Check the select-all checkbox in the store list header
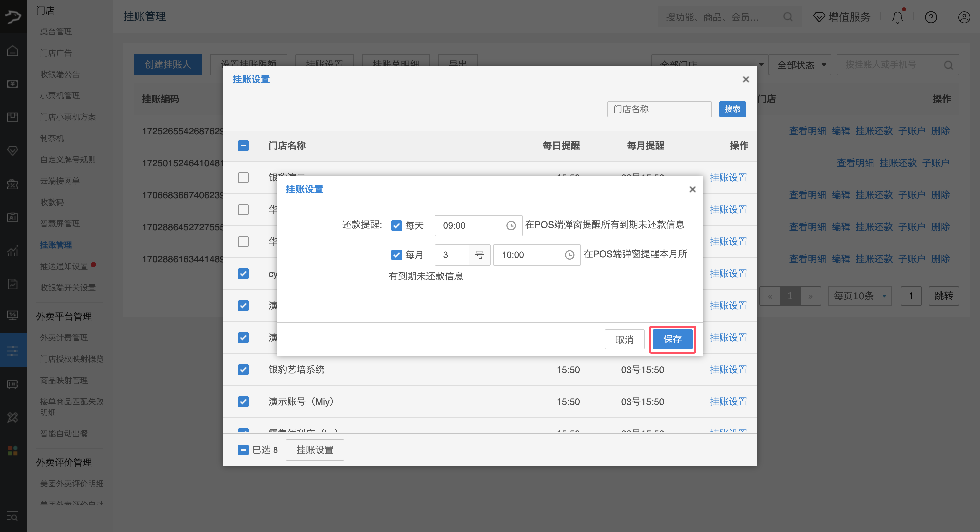The width and height of the screenshot is (980, 532). tap(243, 145)
